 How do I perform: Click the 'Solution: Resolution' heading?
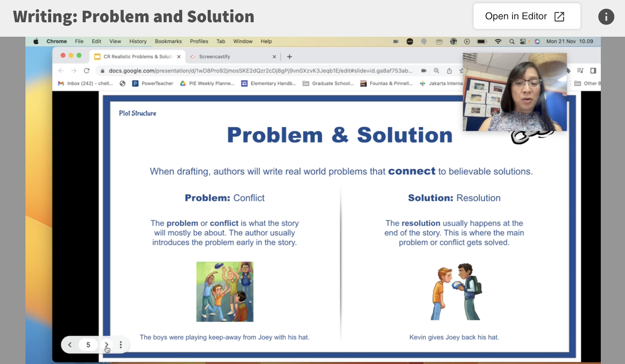(454, 198)
